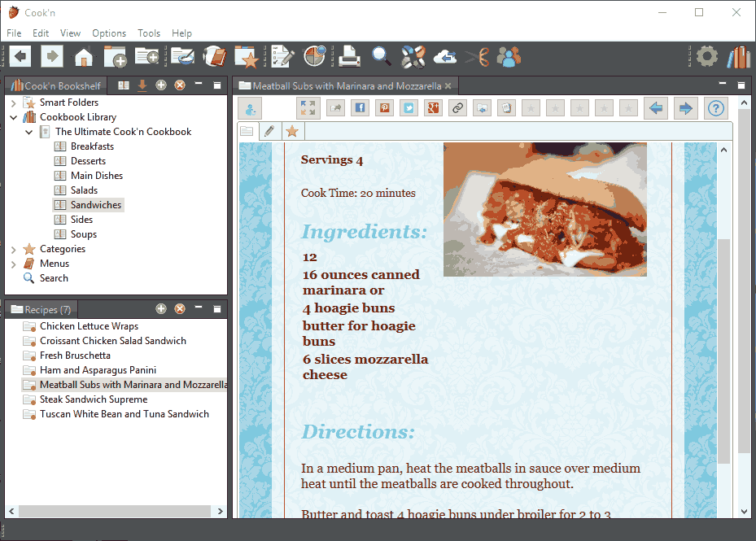Click the plus icon in Bookshelf header
The width and height of the screenshot is (756, 541).
click(161, 85)
